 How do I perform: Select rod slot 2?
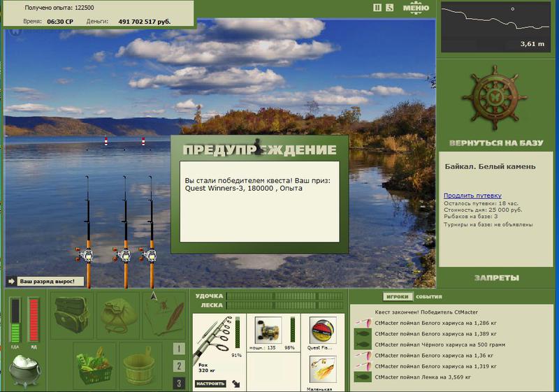point(179,366)
